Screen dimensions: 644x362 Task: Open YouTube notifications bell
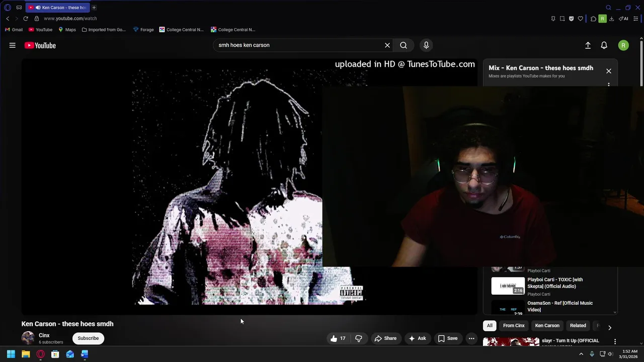pyautogui.click(x=604, y=45)
